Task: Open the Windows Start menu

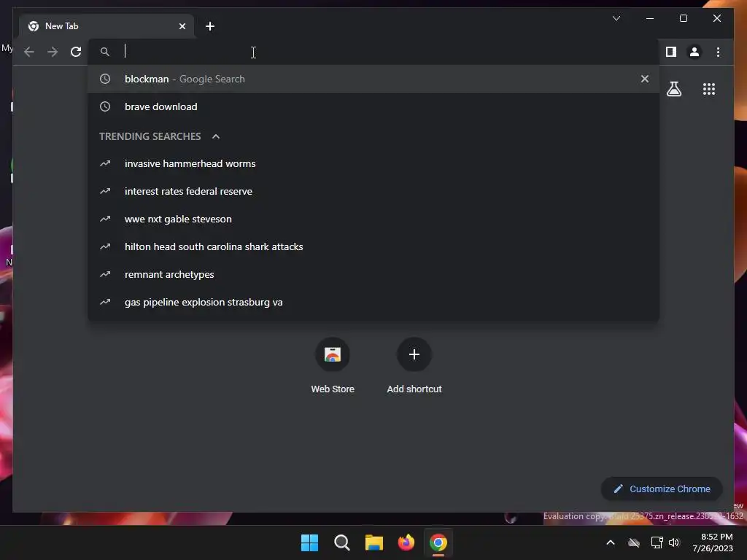Action: [x=309, y=542]
